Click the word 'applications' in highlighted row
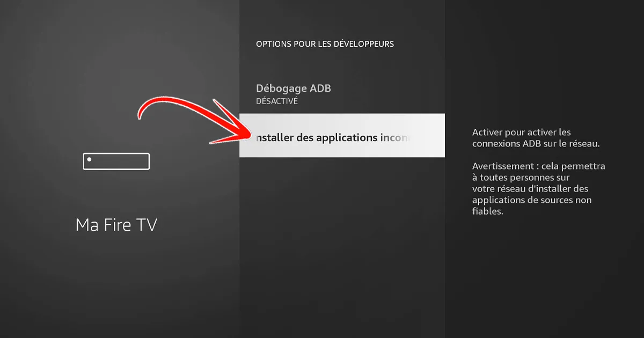The width and height of the screenshot is (644, 338). click(x=347, y=137)
